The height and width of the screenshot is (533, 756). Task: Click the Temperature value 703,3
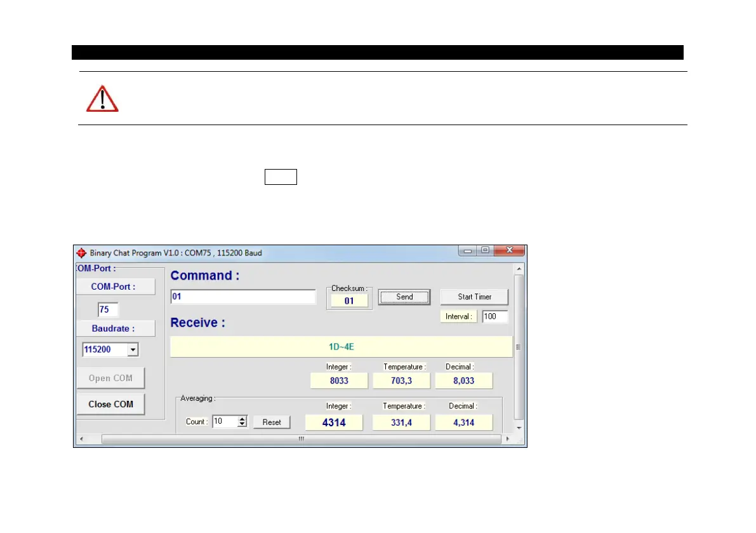click(x=401, y=381)
